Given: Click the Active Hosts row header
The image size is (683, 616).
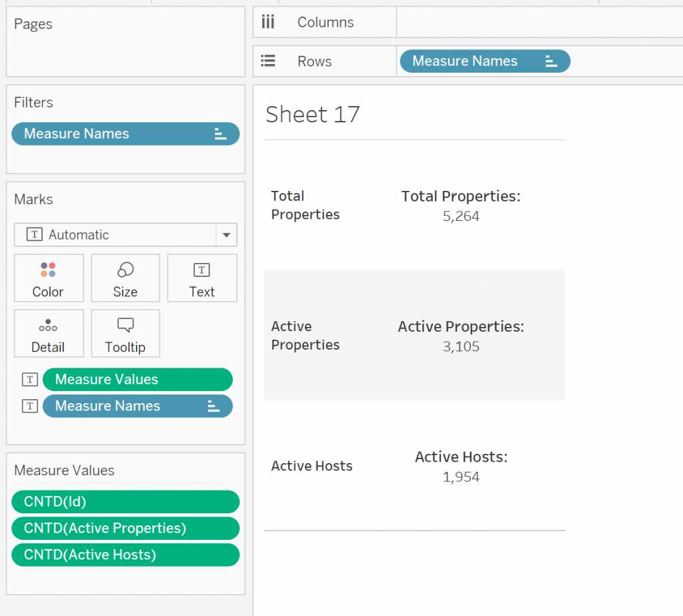Looking at the screenshot, I should [x=312, y=466].
